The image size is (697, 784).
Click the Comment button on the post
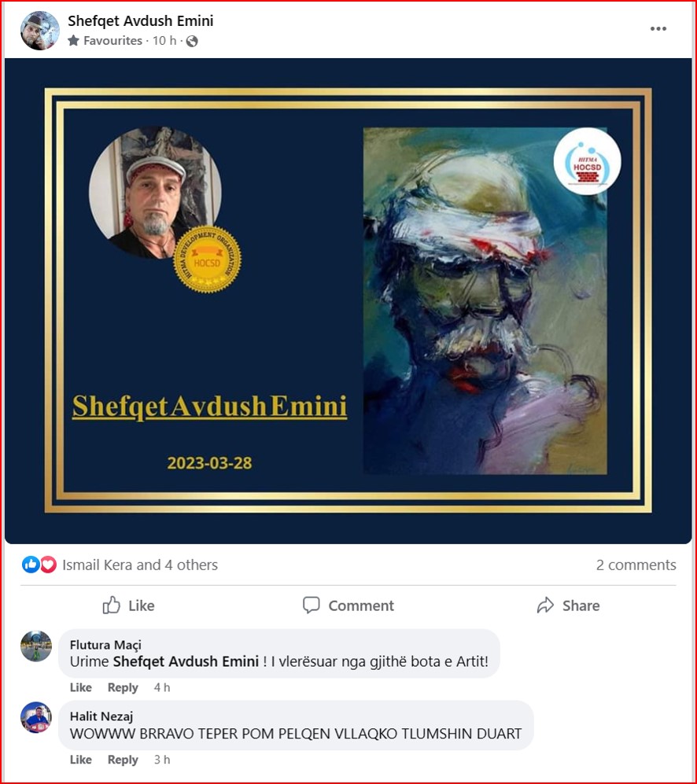point(348,605)
